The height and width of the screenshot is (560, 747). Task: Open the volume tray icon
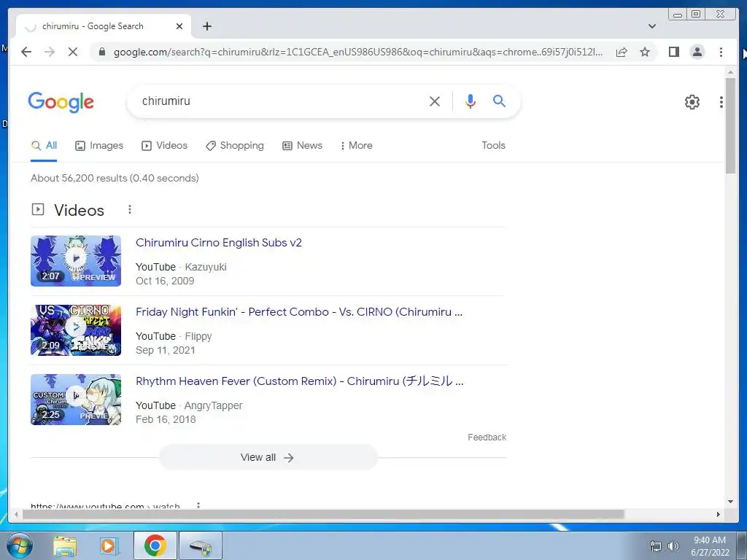pos(673,546)
